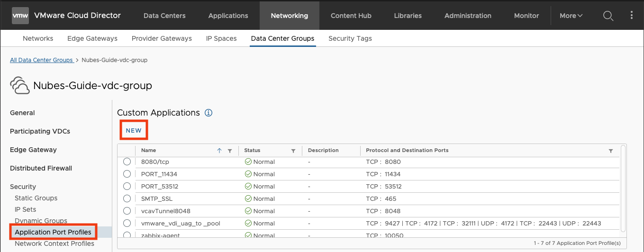The width and height of the screenshot is (644, 252).
Task: Open Network Context Profiles in sidebar
Action: [x=54, y=243]
